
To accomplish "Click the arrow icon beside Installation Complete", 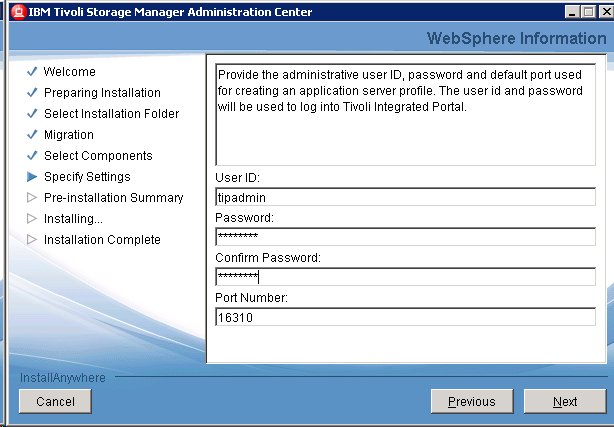I will (x=32, y=240).
